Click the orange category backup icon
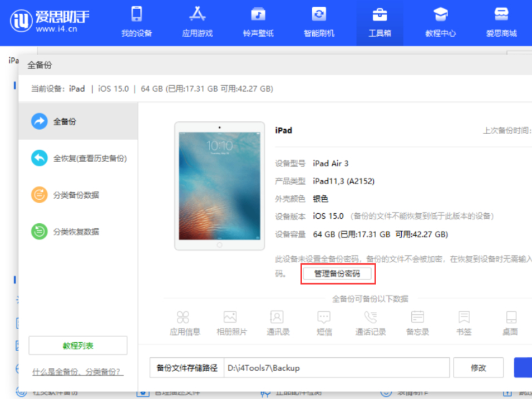Viewport: 532px width, 399px height. click(x=40, y=195)
